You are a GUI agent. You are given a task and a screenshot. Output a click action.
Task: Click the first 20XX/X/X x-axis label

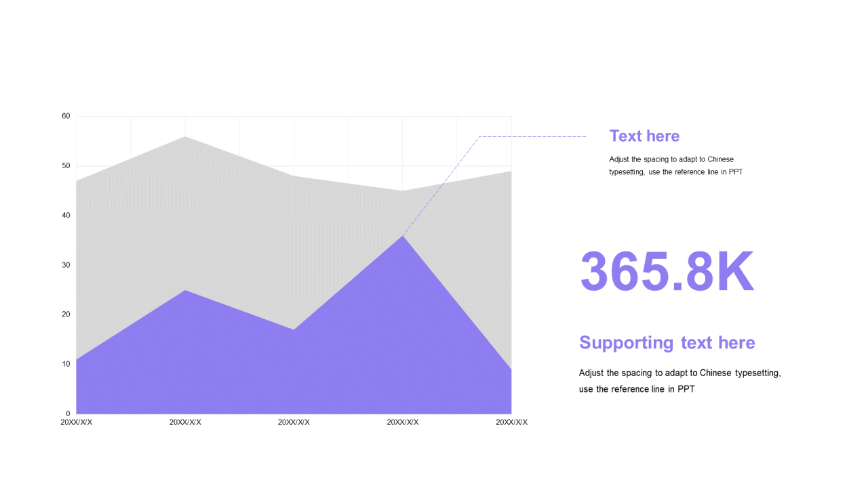pyautogui.click(x=76, y=422)
